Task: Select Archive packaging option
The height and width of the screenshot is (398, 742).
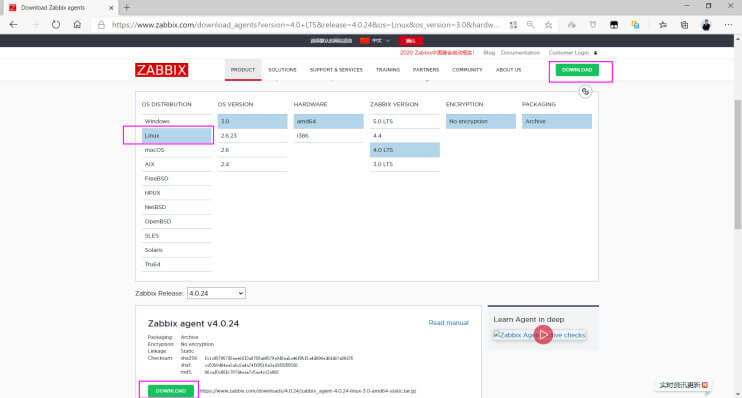Action: [x=556, y=121]
